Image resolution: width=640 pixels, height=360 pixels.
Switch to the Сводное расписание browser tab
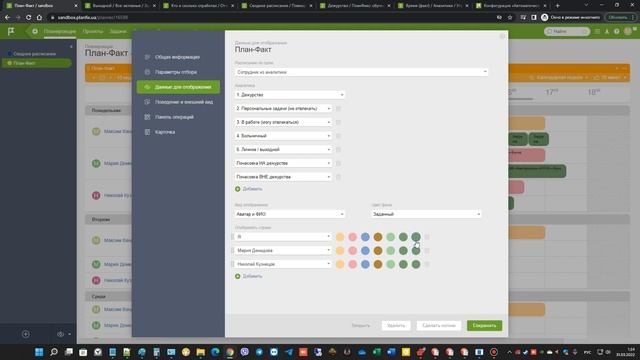[278, 6]
